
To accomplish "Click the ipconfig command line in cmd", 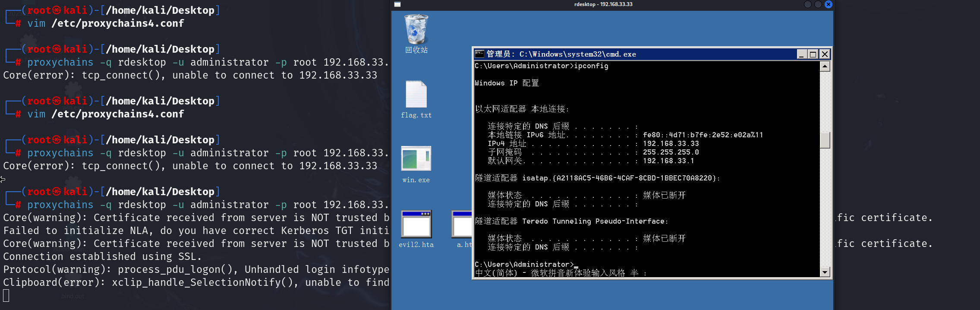I will pyautogui.click(x=542, y=66).
